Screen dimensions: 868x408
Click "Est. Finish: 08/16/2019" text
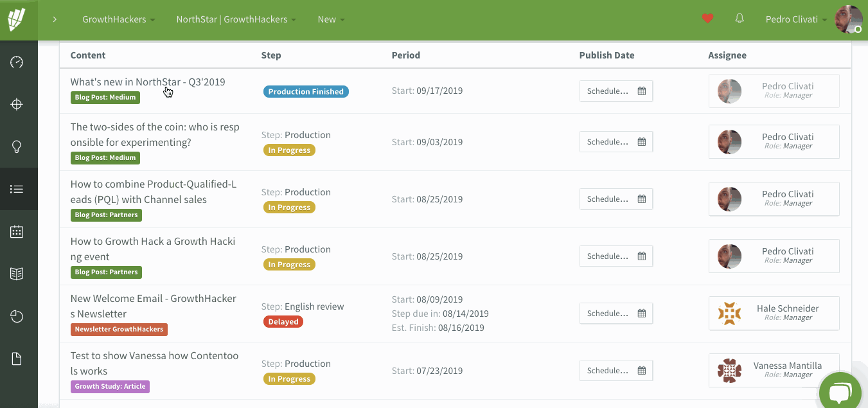438,328
